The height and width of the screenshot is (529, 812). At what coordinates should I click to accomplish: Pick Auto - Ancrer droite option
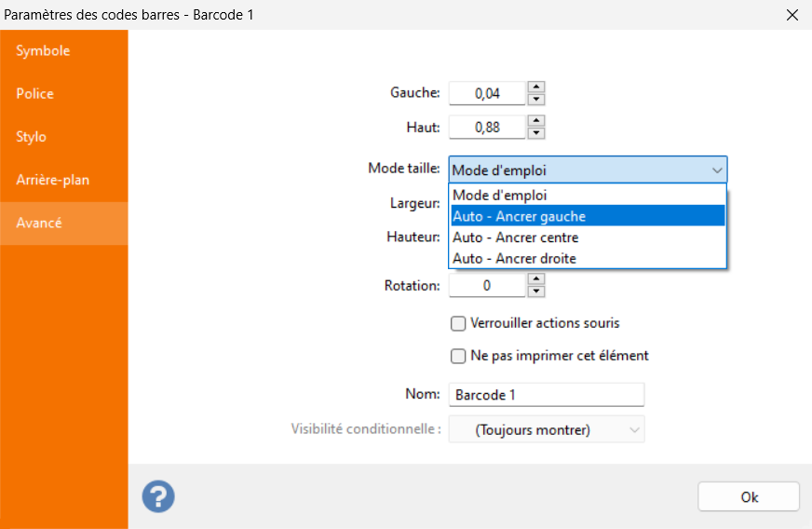click(x=588, y=258)
